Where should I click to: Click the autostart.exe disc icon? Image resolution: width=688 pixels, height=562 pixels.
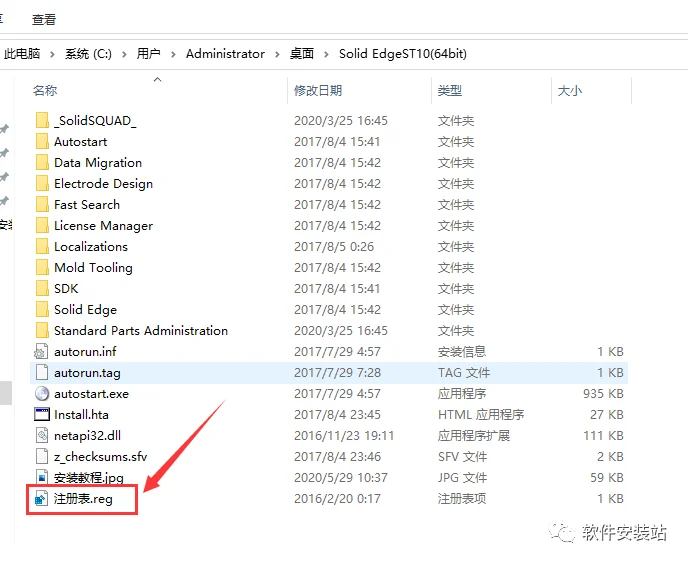tap(42, 394)
